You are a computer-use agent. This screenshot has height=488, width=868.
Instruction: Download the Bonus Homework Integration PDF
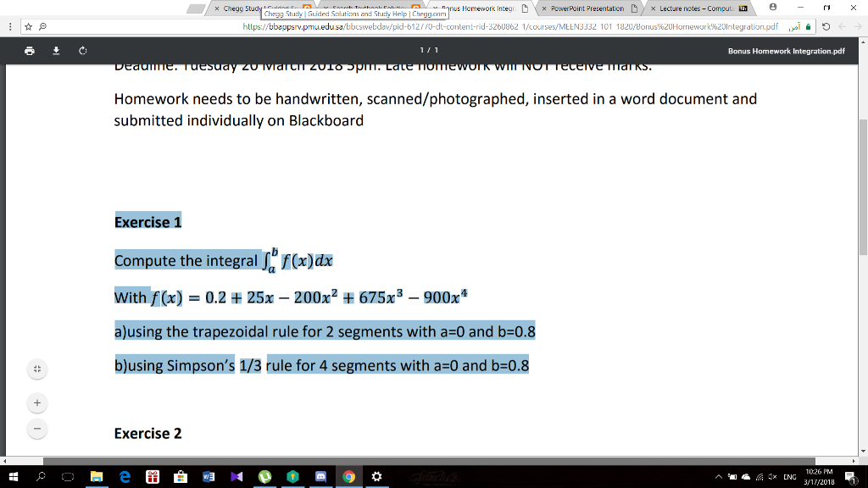coord(55,50)
